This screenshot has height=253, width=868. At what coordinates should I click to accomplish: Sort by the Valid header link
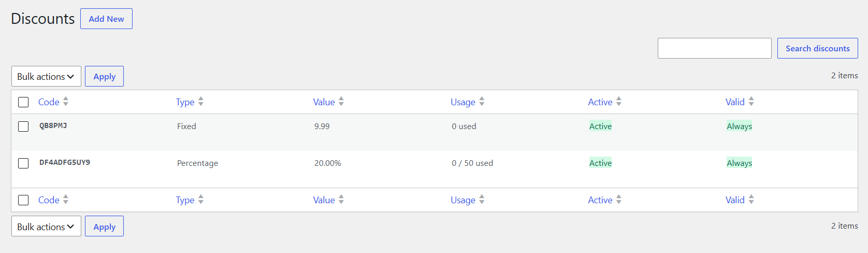pos(735,102)
